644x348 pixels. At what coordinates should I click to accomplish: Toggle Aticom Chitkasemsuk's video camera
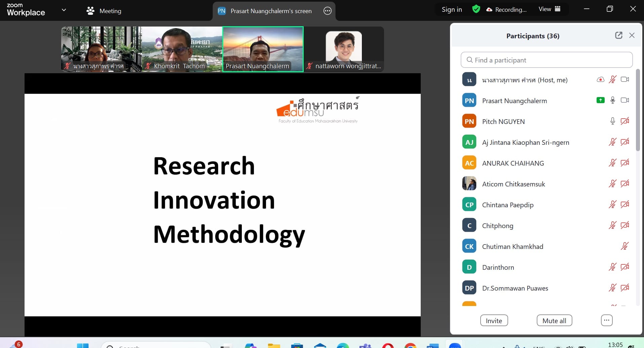[624, 184]
